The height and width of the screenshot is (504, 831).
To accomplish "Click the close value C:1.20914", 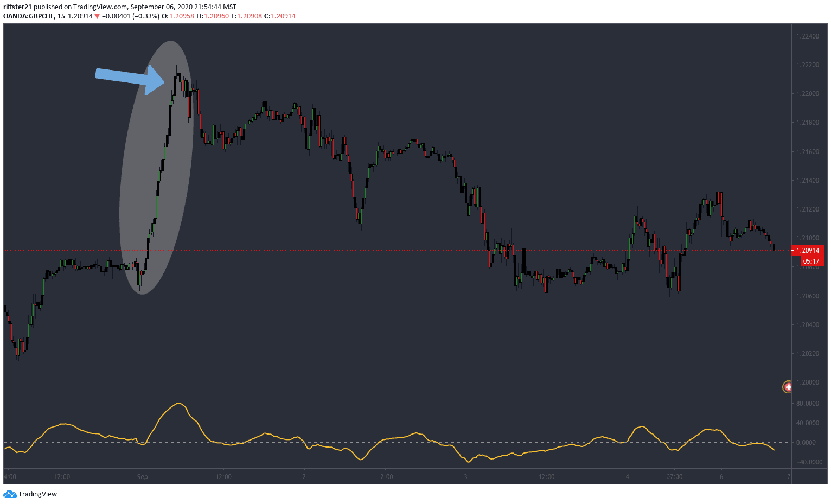I will tap(280, 16).
